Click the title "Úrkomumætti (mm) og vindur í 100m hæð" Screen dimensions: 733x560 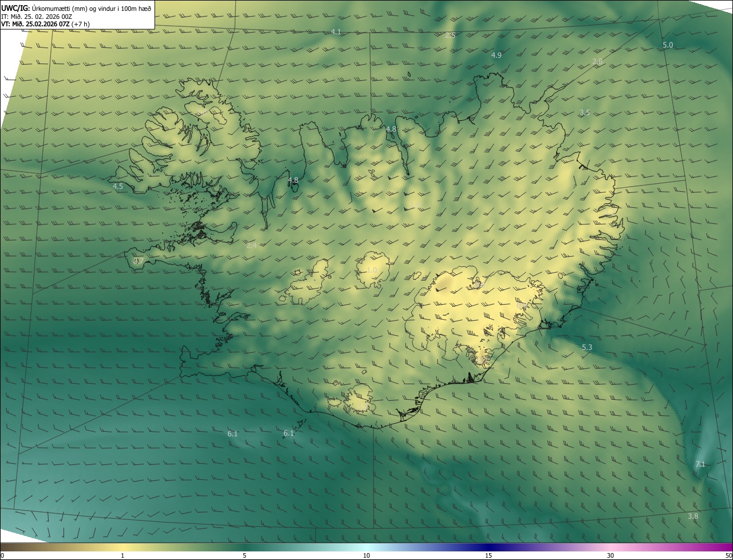(92, 8)
